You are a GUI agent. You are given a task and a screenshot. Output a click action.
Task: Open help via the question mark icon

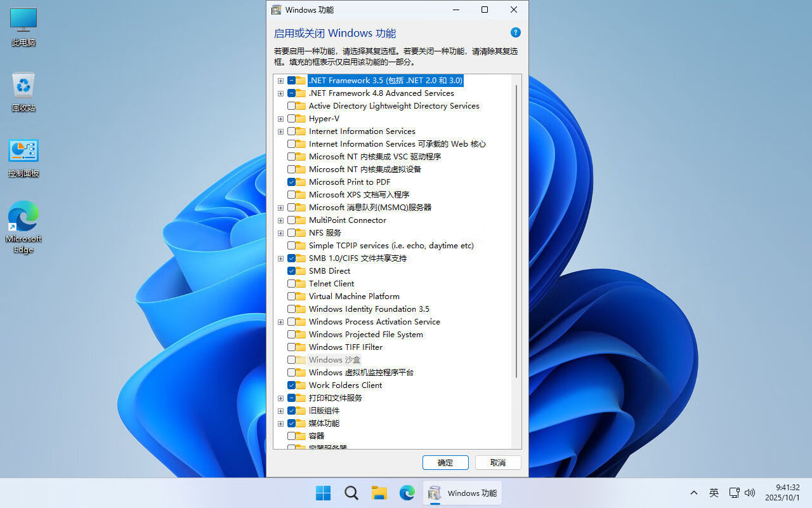pyautogui.click(x=515, y=32)
